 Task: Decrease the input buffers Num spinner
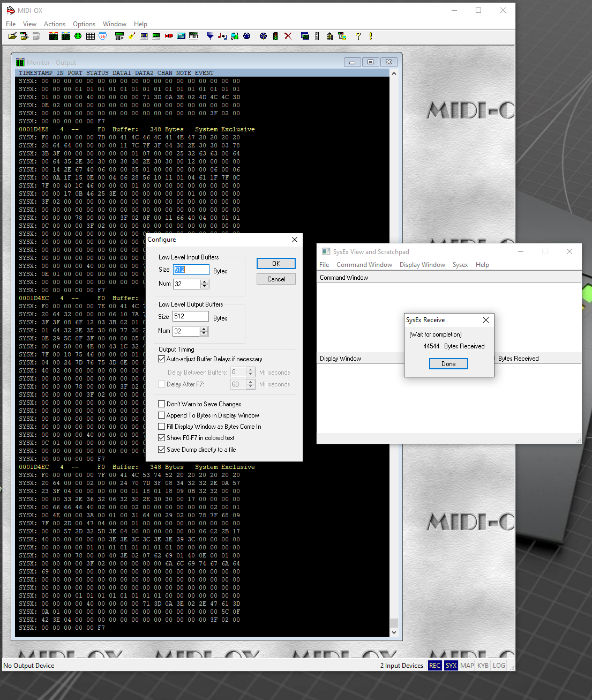pyautogui.click(x=204, y=286)
